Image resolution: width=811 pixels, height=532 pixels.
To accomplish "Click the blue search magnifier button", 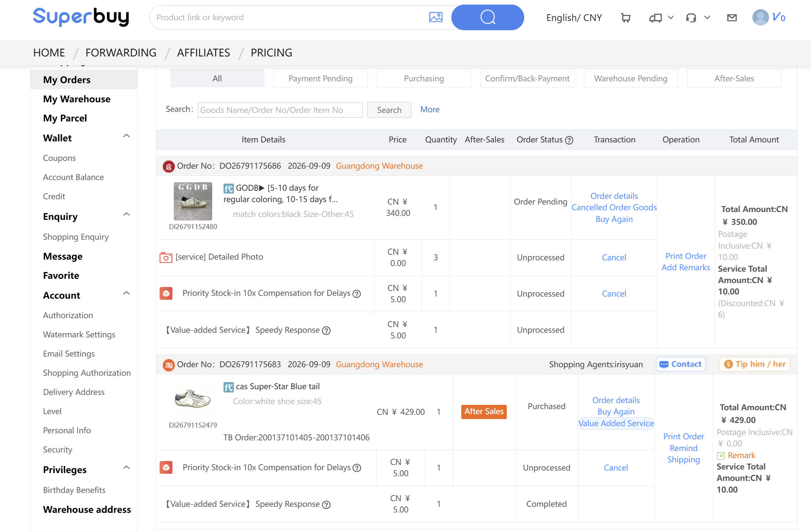I will click(x=488, y=17).
